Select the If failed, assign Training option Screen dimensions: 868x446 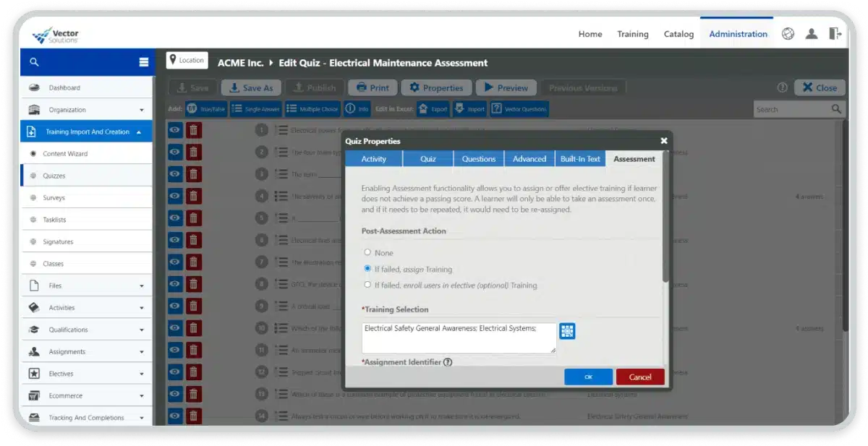pyautogui.click(x=367, y=268)
